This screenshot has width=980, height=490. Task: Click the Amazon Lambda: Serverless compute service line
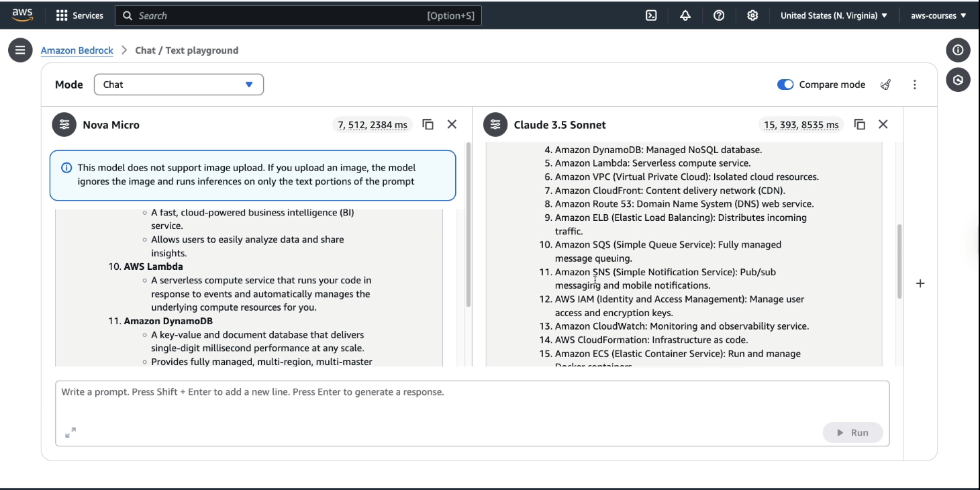click(652, 163)
